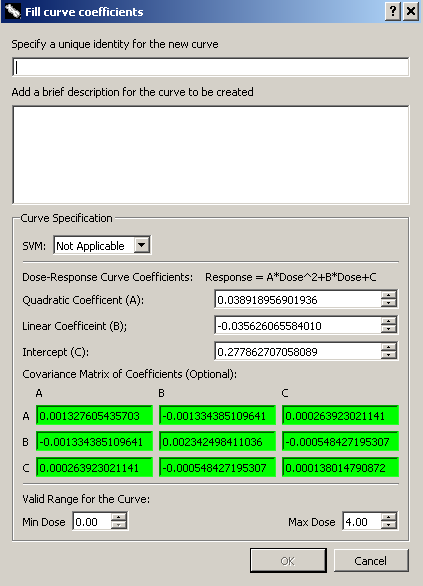Click the Max Dose value field
423x586 pixels.
click(362, 521)
